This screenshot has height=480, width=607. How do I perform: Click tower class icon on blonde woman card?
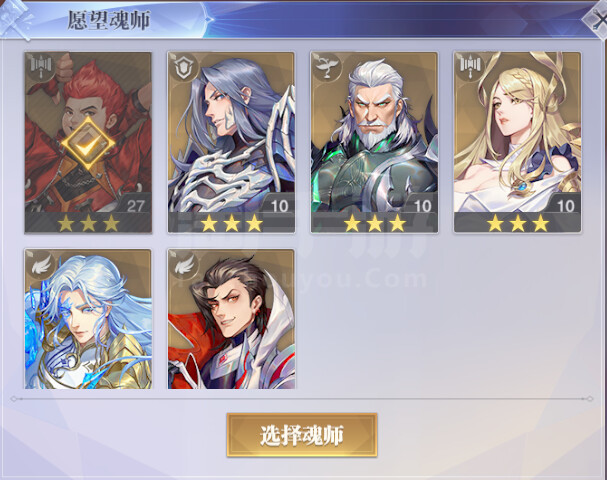(x=470, y=67)
